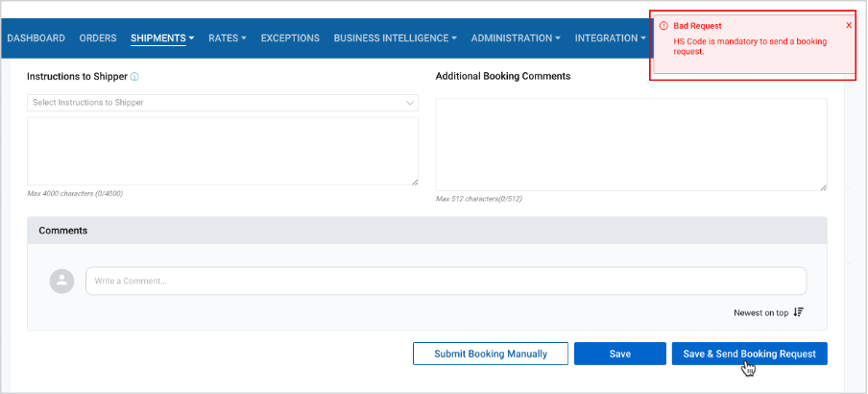Click the Instructions to Shipper info icon
This screenshot has height=394, width=868.
[134, 77]
